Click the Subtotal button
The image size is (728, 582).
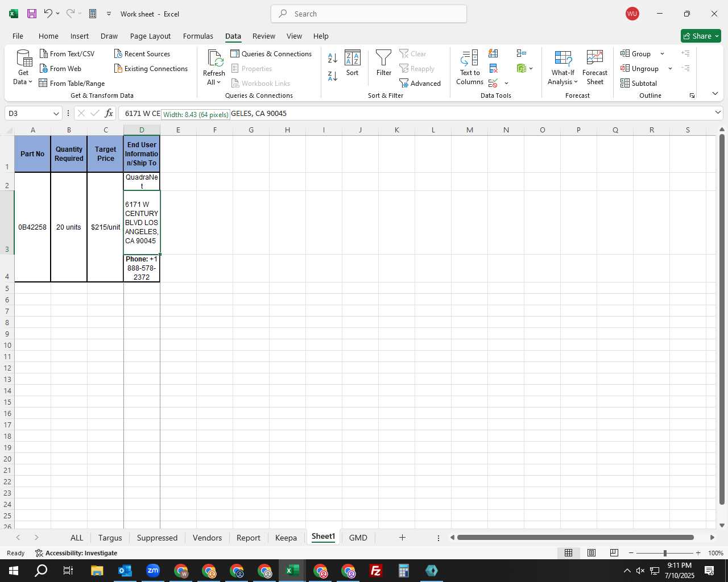639,83
